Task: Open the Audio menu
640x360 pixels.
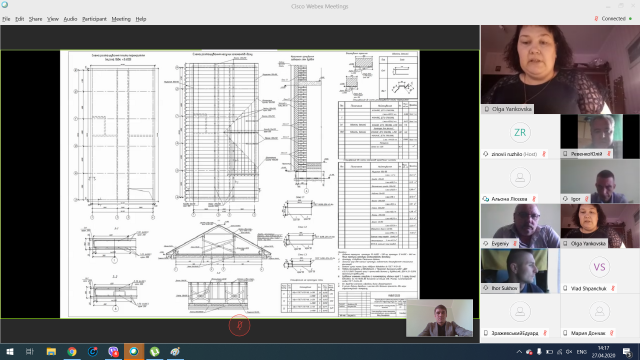Action: [70, 19]
